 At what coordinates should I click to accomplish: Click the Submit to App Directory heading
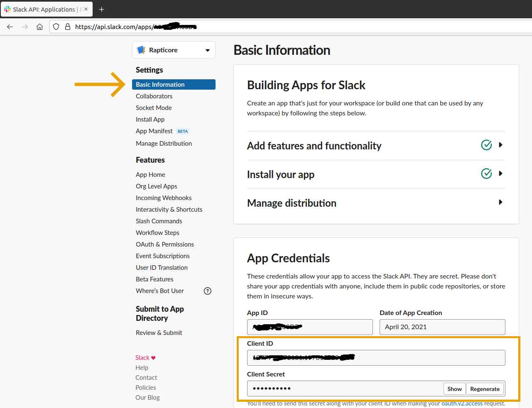coord(160,313)
